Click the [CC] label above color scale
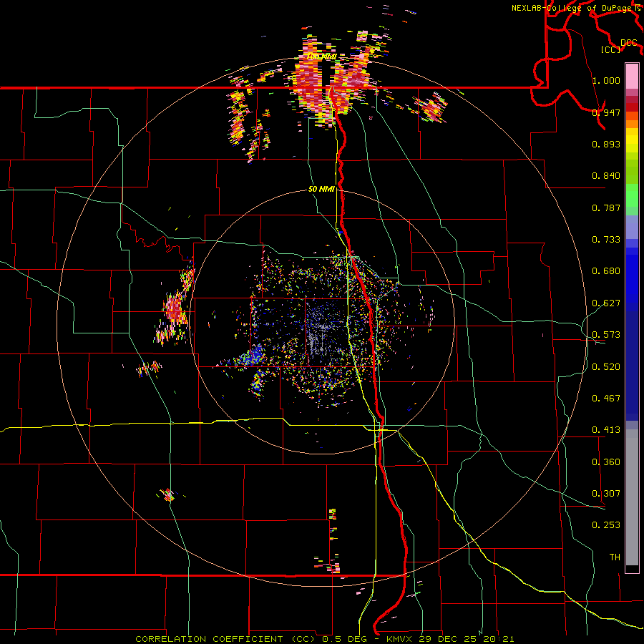This screenshot has height=644, width=644. (x=610, y=49)
